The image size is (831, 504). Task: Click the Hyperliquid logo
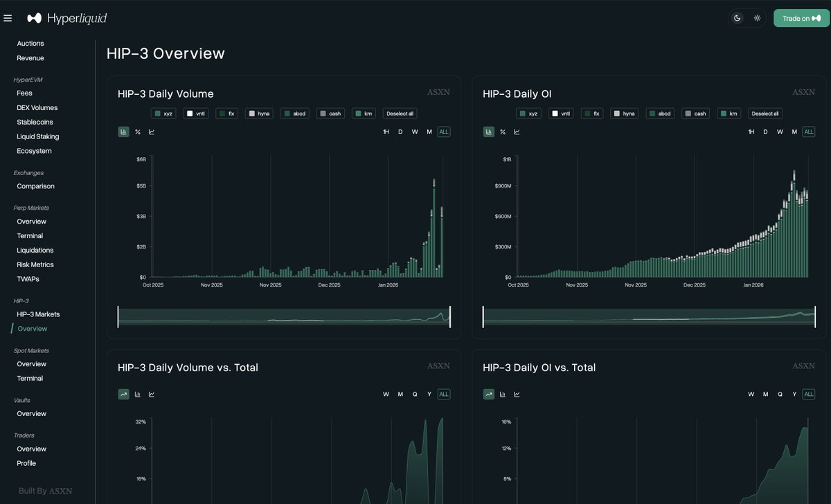[67, 18]
